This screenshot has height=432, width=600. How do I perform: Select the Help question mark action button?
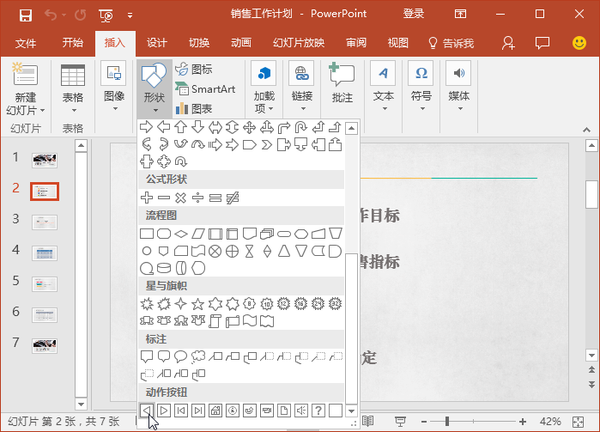(x=318, y=411)
